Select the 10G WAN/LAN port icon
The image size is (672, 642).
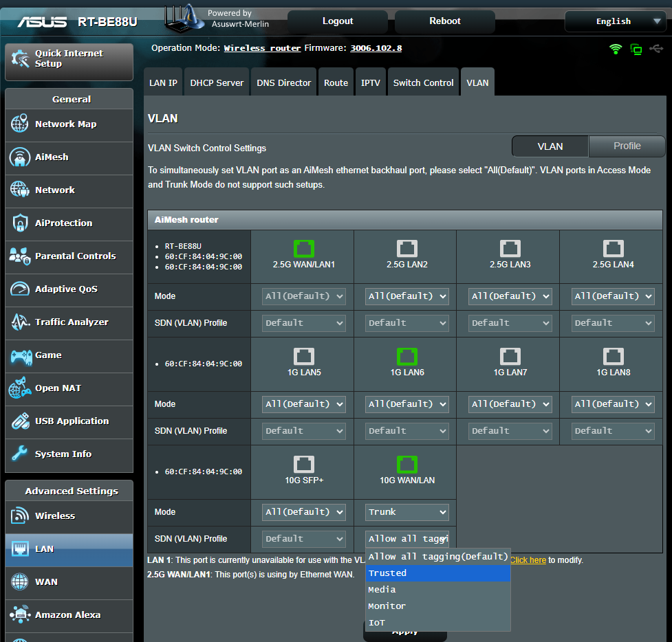[x=407, y=464]
